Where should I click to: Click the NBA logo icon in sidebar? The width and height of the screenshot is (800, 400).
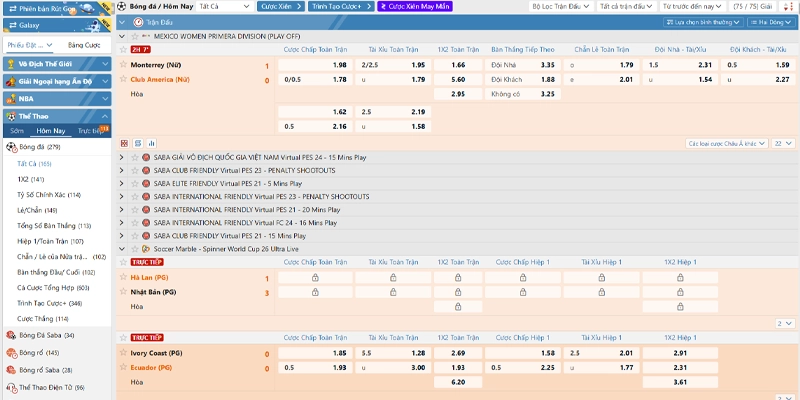pos(11,98)
